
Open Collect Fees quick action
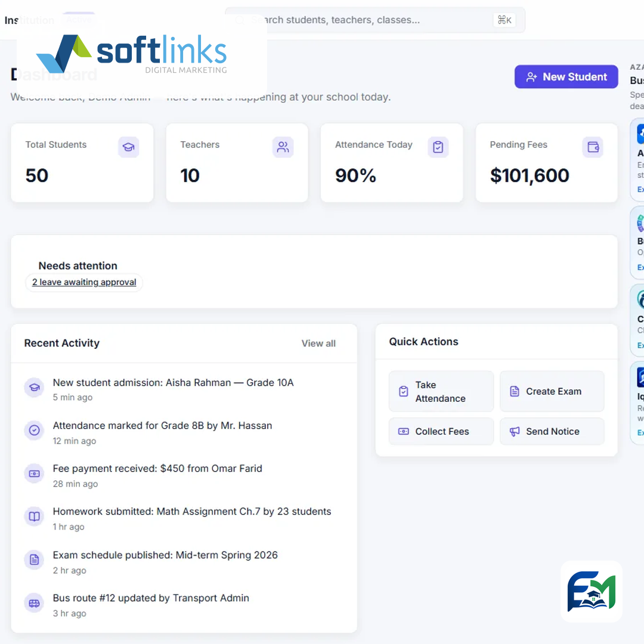[x=441, y=431]
